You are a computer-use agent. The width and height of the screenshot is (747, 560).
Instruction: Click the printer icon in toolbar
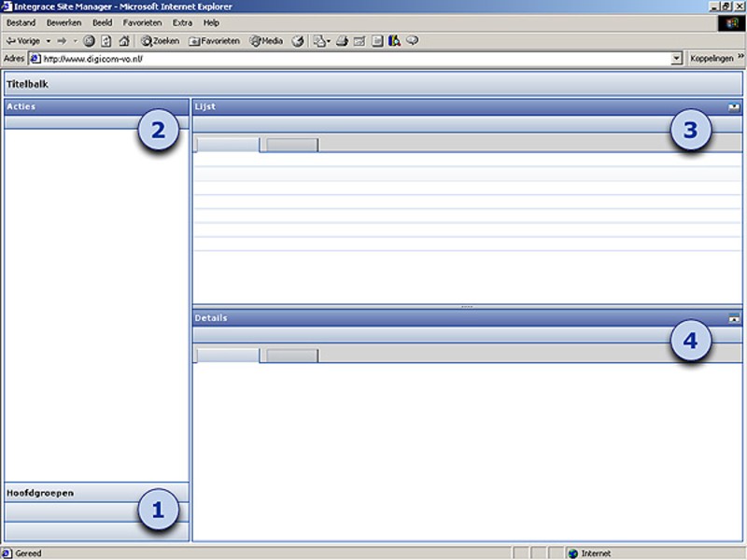(x=342, y=41)
